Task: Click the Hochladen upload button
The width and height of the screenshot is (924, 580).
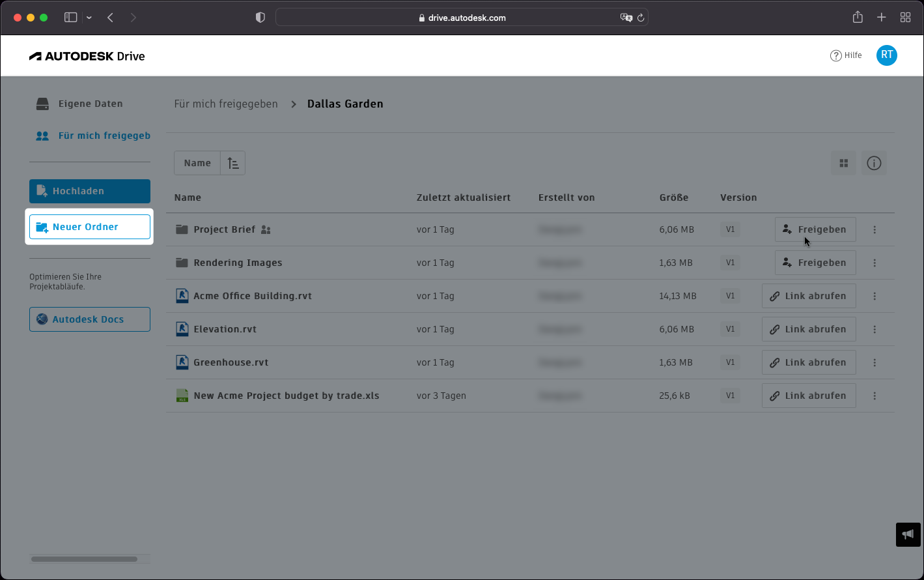Action: pos(90,191)
